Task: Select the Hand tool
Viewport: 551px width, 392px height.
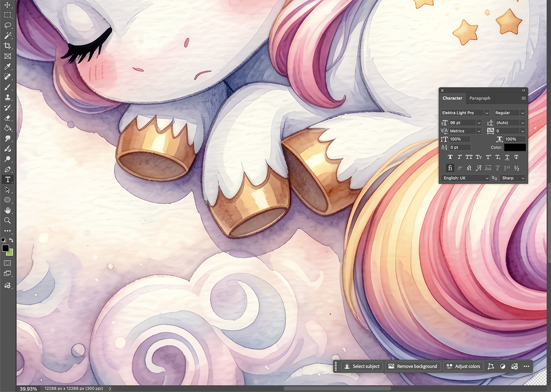Action: click(8, 210)
